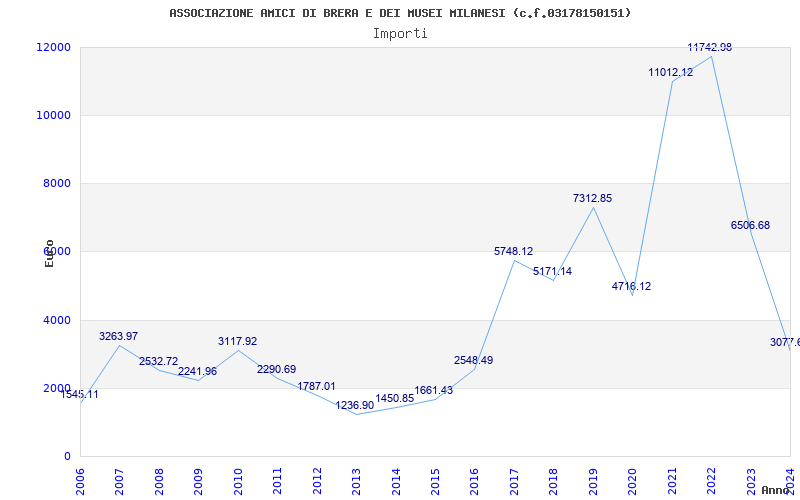Click x-axis year label 2008
The width and height of the screenshot is (800, 500).
tap(159, 481)
